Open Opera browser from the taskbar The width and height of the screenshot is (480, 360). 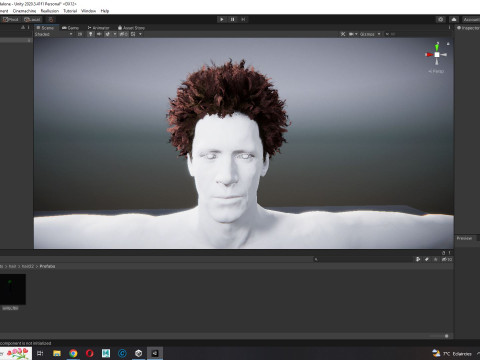coord(89,353)
